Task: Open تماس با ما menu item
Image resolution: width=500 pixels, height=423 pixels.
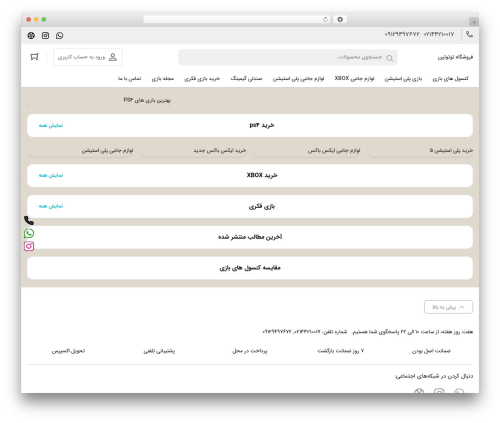Action: click(x=129, y=79)
